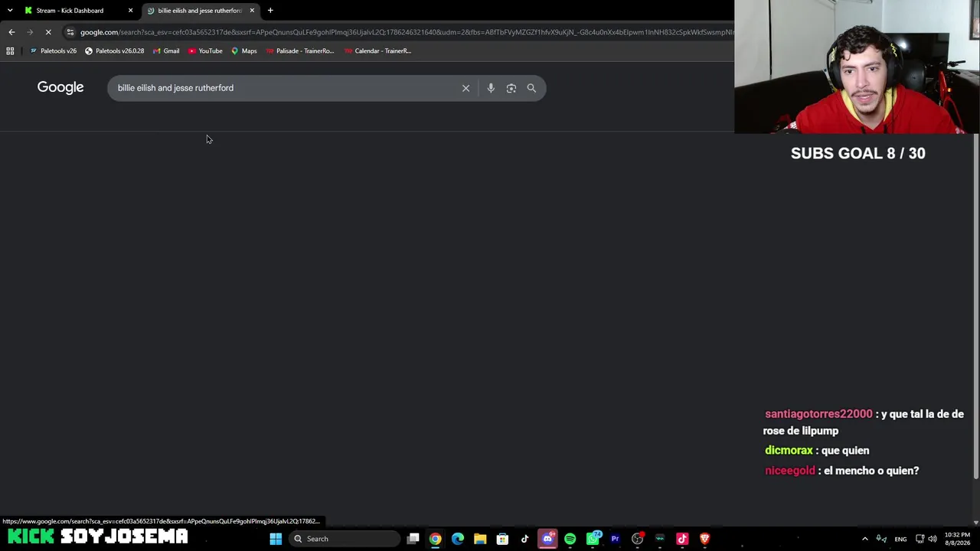This screenshot has width=980, height=551.
Task: Open WhatsApp from the taskbar
Action: click(x=593, y=539)
